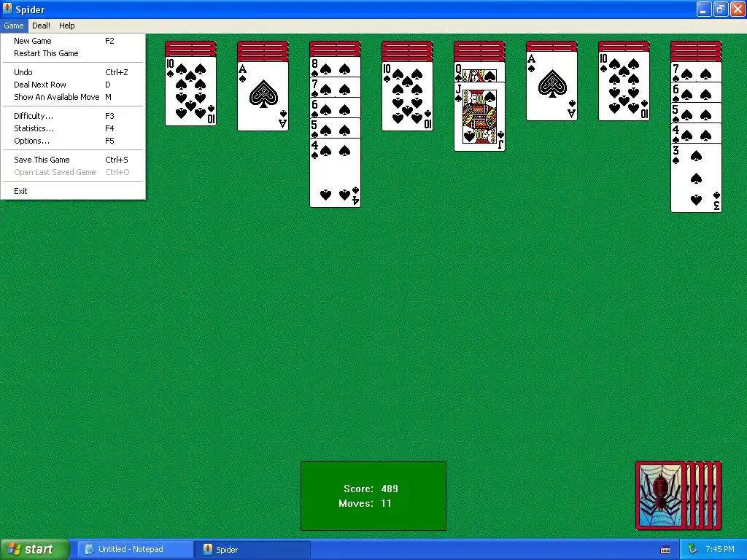This screenshot has width=747, height=560.
Task: Select the 10 of spades in fourth column
Action: tap(407, 96)
